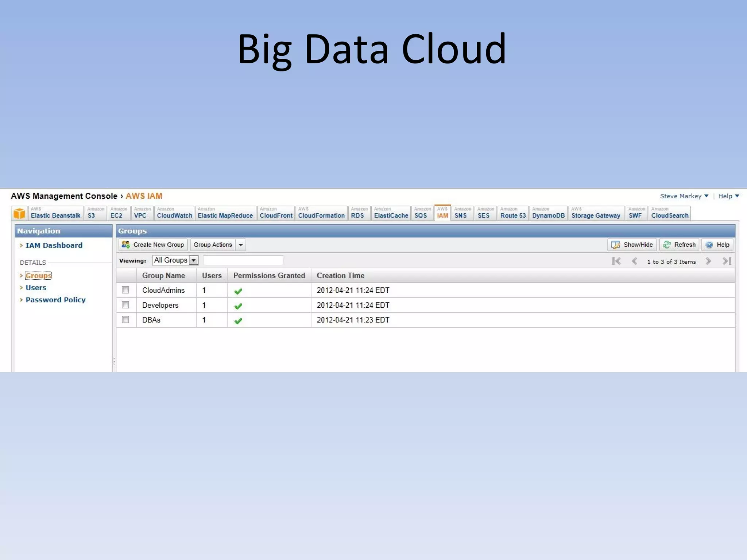This screenshot has height=560, width=747.
Task: Select the DBAs group name
Action: pos(151,320)
